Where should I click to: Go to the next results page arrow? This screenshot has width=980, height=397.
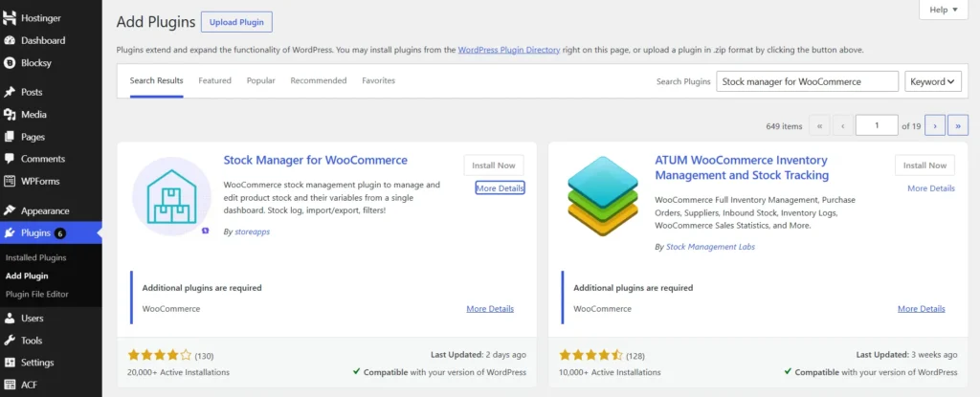(x=935, y=125)
